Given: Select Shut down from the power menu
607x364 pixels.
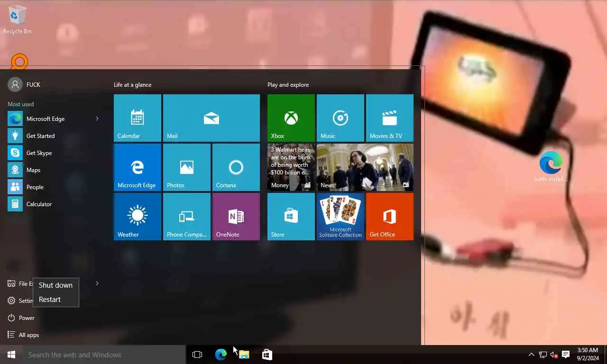Looking at the screenshot, I should [55, 285].
